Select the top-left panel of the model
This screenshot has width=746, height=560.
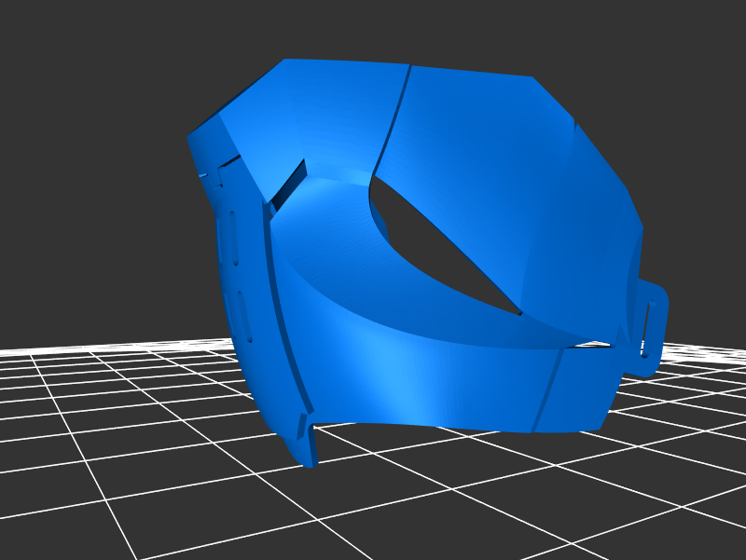[x=317, y=112]
